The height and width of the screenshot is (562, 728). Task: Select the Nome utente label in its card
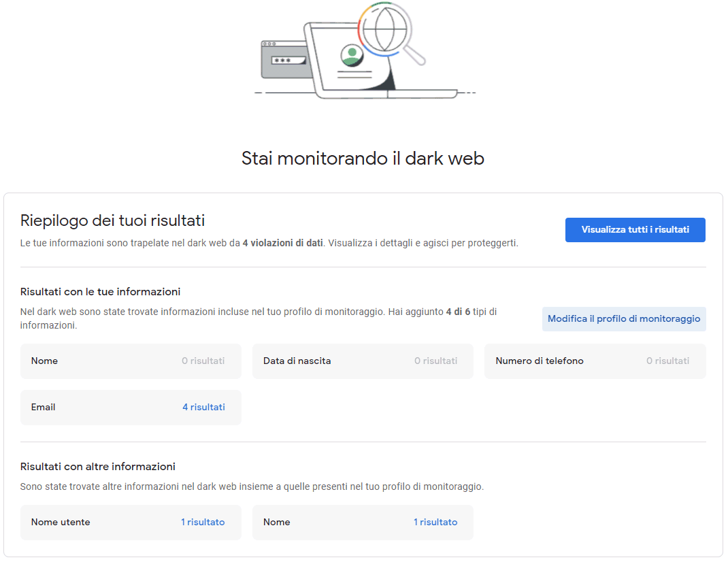pyautogui.click(x=61, y=523)
